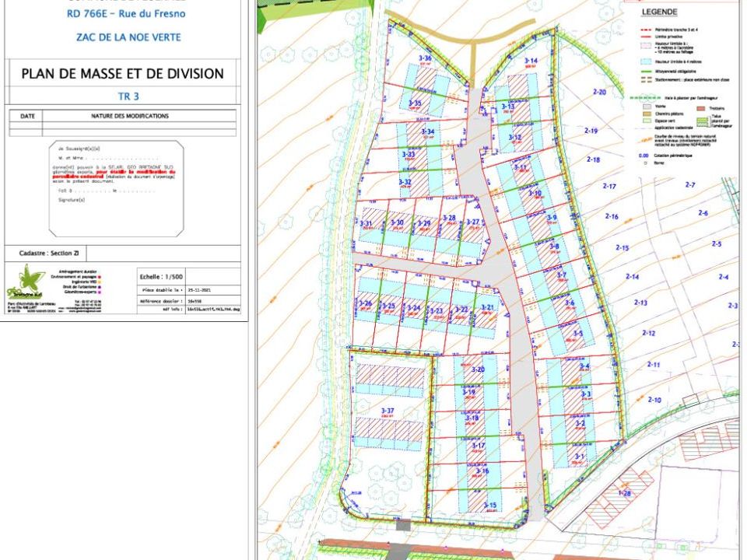
Task: Click lot label 3-28 on the plan
Action: [x=449, y=218]
